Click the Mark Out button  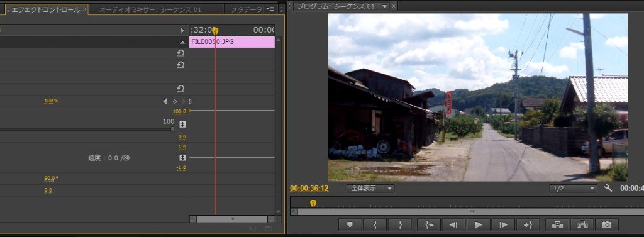(400, 224)
